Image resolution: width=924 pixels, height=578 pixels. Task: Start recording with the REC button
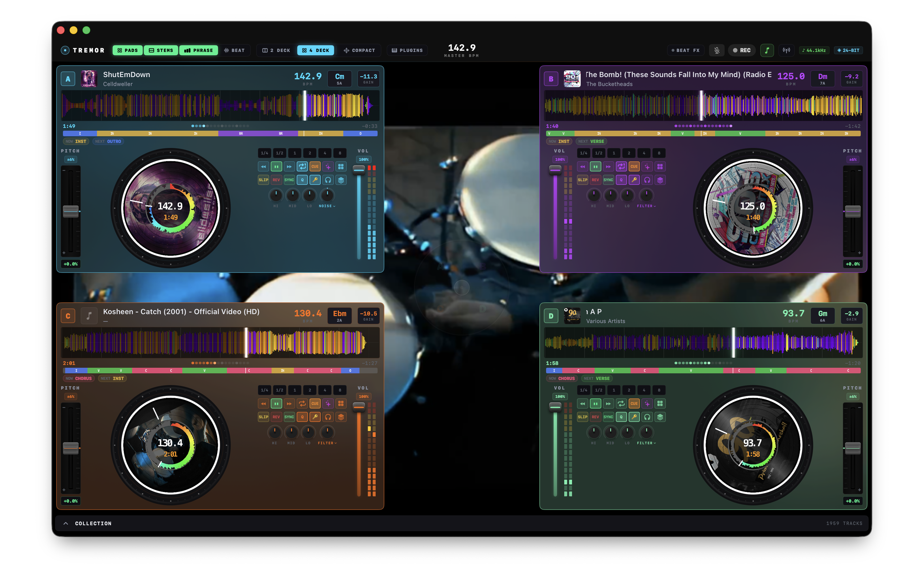[x=741, y=50]
